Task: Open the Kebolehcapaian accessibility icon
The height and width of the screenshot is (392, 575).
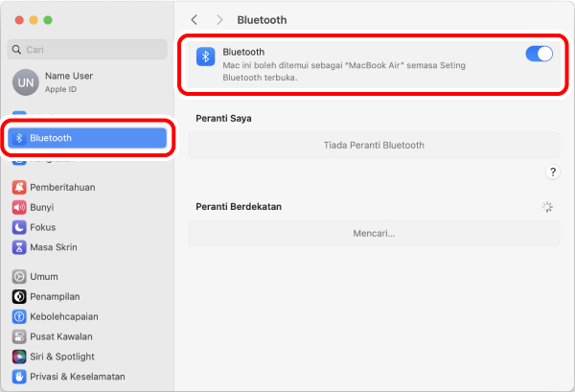Action: point(19,316)
